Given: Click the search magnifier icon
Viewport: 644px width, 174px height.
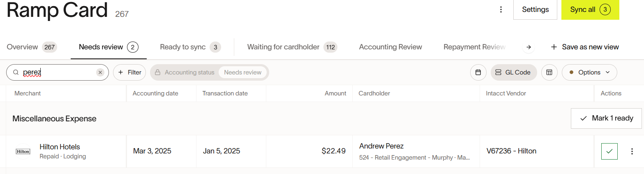Looking at the screenshot, I should 16,72.
